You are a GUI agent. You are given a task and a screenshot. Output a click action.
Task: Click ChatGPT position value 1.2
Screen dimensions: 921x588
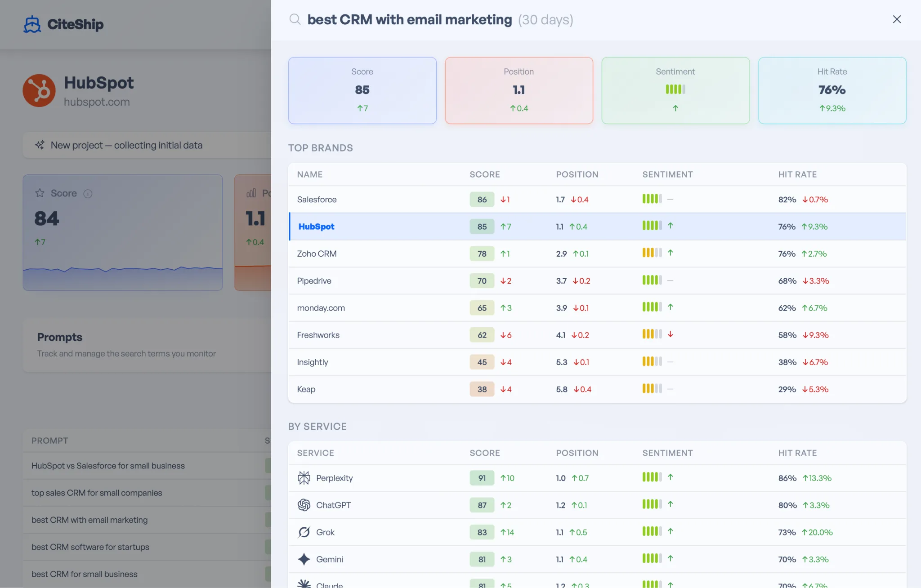pyautogui.click(x=560, y=505)
